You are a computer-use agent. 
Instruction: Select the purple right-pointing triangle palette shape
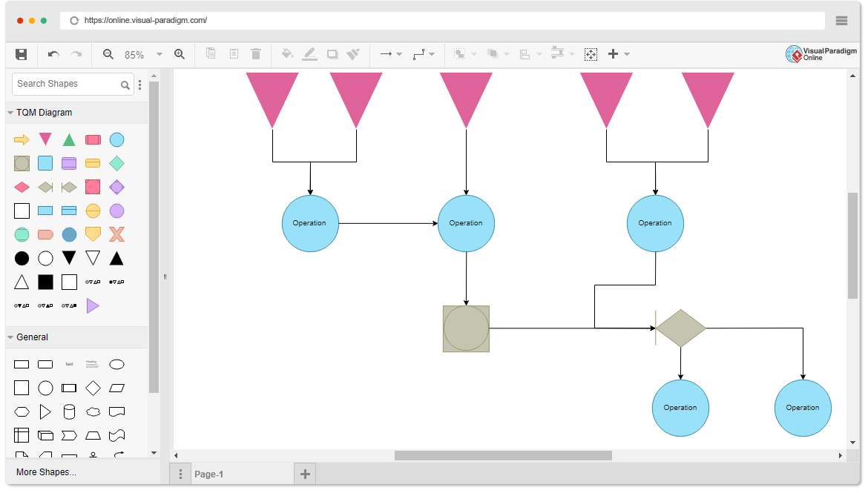coord(93,305)
